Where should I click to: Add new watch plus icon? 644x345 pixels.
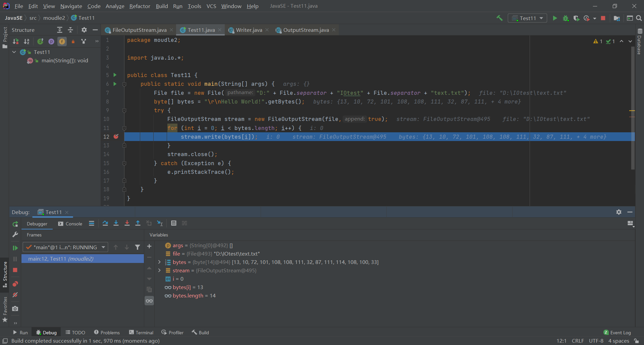tap(149, 247)
